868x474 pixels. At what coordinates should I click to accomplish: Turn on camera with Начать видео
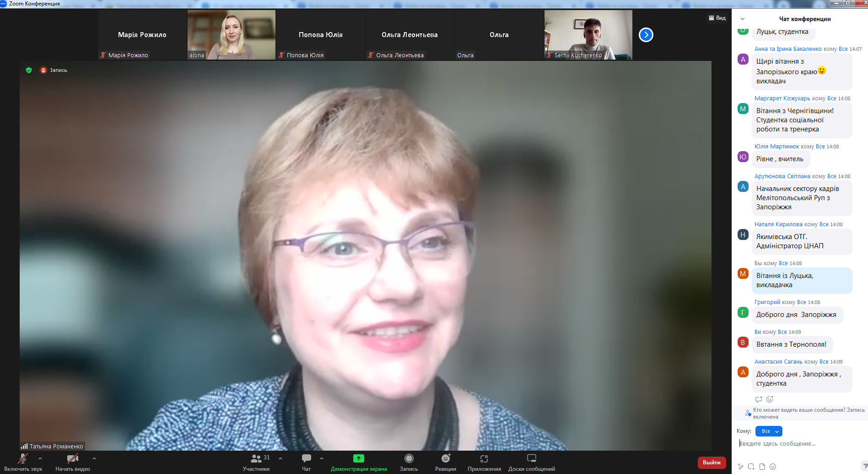(72, 462)
